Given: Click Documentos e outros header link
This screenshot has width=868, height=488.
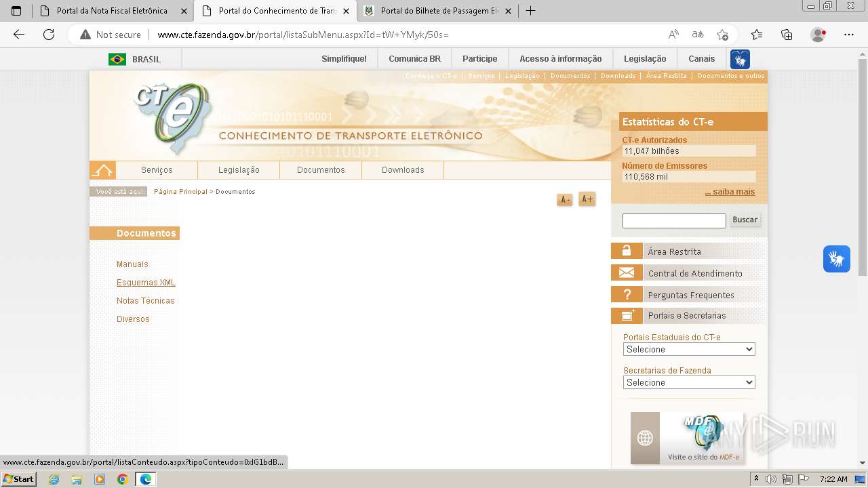Looking at the screenshot, I should point(731,76).
